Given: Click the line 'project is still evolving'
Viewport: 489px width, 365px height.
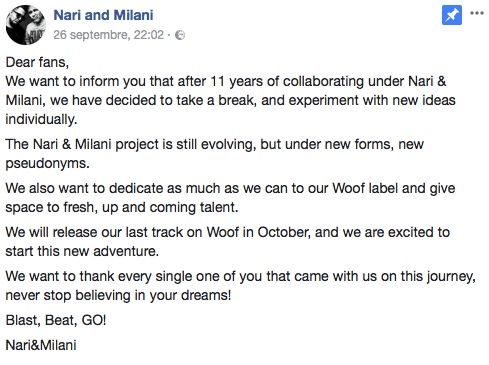Looking at the screenshot, I should (x=214, y=144).
